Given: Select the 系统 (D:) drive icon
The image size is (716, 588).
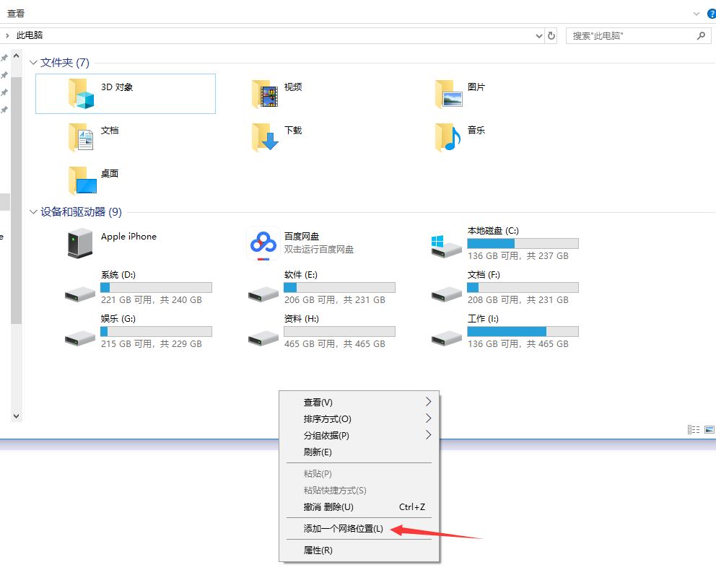Looking at the screenshot, I should point(80,294).
